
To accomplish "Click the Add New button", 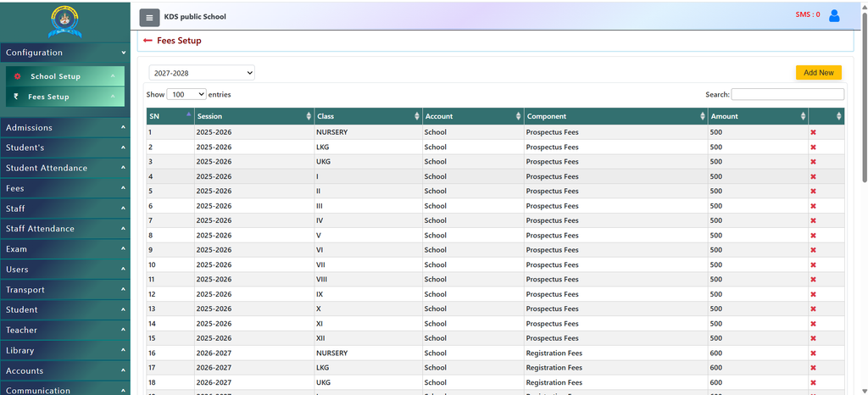I will pos(818,72).
